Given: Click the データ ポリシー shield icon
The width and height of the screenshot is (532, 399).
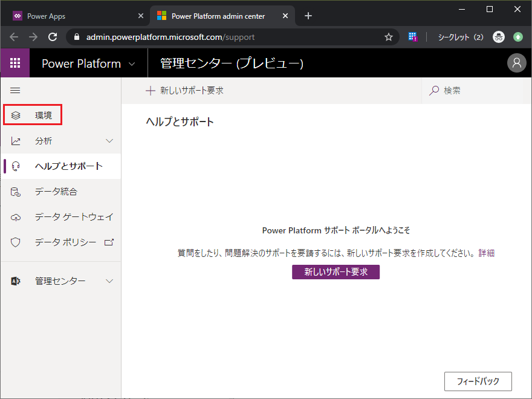Looking at the screenshot, I should (16, 242).
